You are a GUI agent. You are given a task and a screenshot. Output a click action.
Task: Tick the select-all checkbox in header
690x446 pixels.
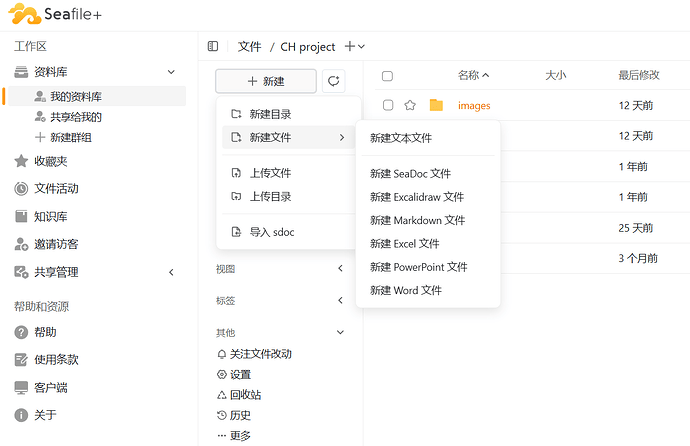click(387, 76)
